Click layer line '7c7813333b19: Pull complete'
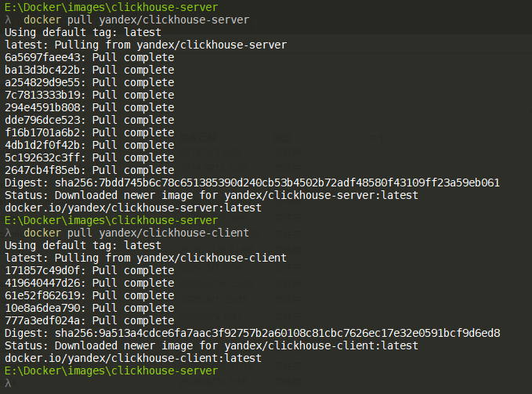 (89, 96)
